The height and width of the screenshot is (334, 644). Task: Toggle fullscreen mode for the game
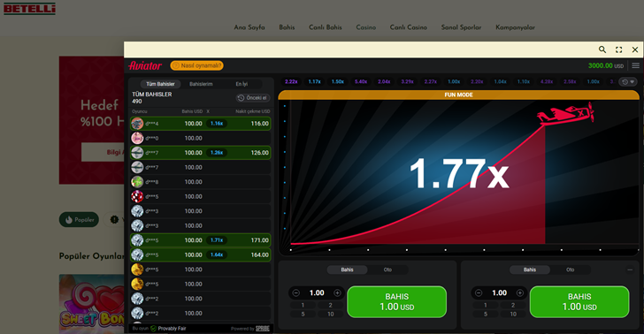click(618, 49)
